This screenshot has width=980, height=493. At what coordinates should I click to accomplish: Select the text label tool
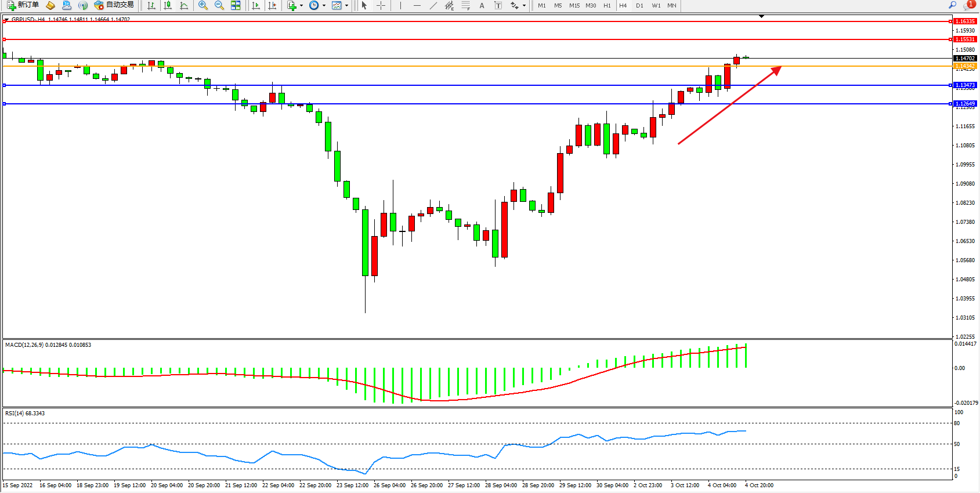[x=498, y=5]
